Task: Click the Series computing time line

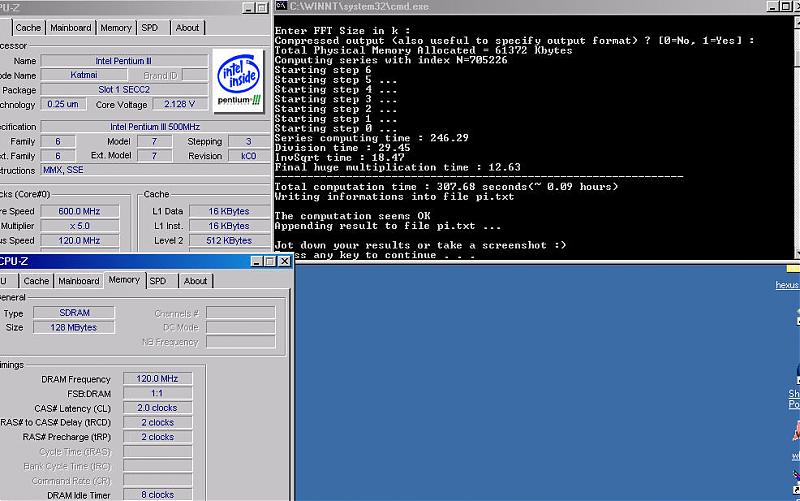Action: 371,138
